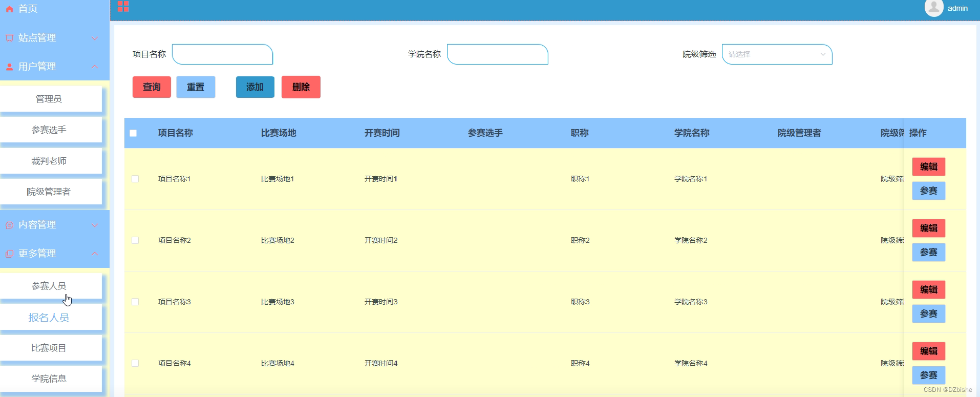Toggle the red grid menu icon
Image resolution: width=980 pixels, height=397 pixels.
coord(123,6)
